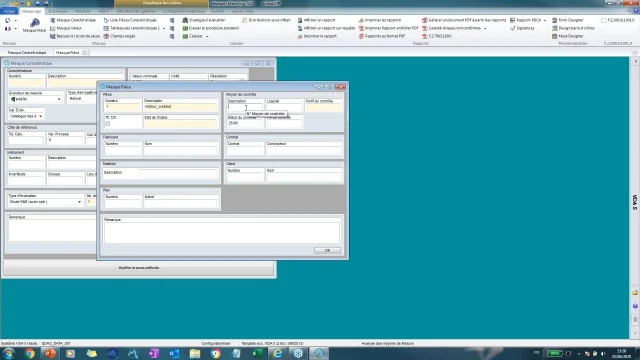This screenshot has width=640, height=360.
Task: Expand the Rapport PDCA dropdown
Action: pyautogui.click(x=545, y=20)
